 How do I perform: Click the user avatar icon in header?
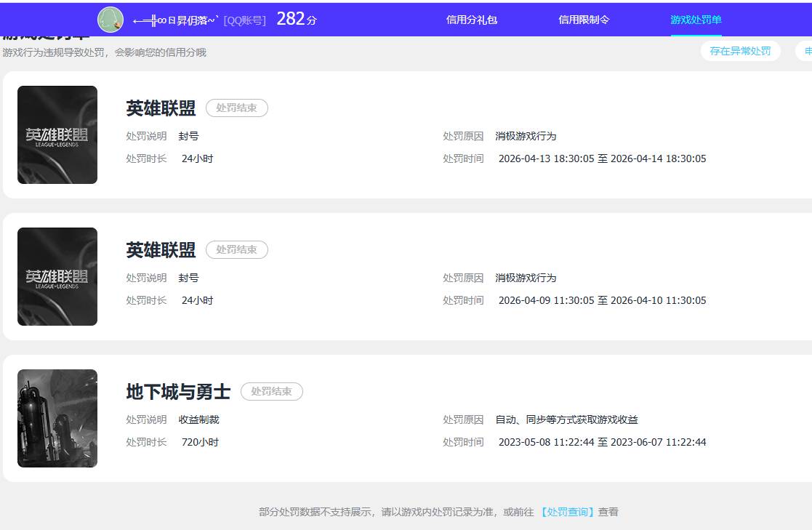pos(110,20)
